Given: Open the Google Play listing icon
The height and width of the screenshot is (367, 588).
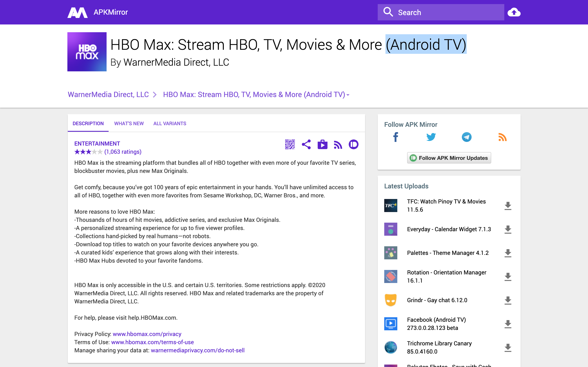Looking at the screenshot, I should pos(322,144).
